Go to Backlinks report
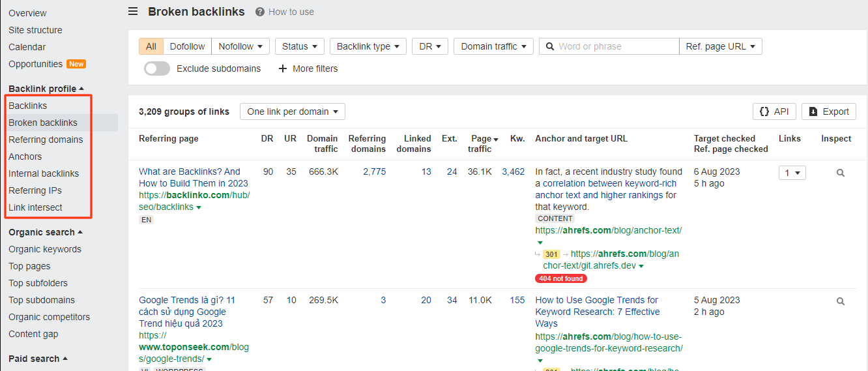868x371 pixels. click(x=28, y=106)
